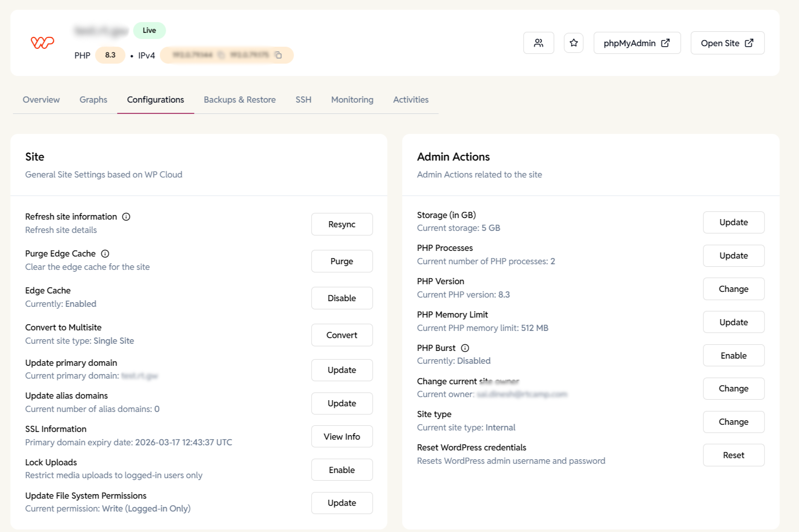Click the Live status badge
Viewport: 799px width, 532px height.
[x=149, y=30]
